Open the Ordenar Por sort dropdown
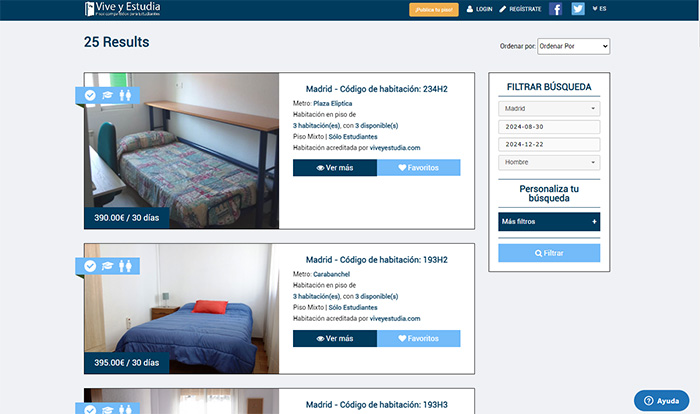Viewport: 700px width, 414px height. (574, 46)
